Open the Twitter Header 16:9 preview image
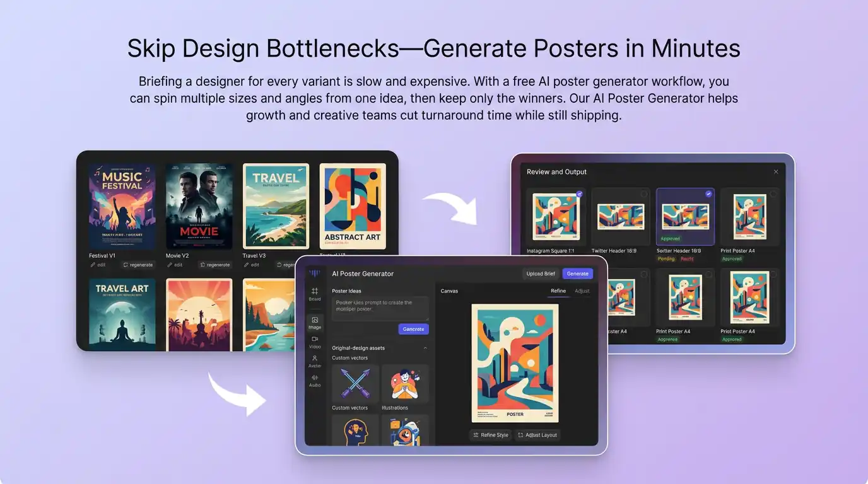Image resolution: width=868 pixels, height=484 pixels. [621, 217]
